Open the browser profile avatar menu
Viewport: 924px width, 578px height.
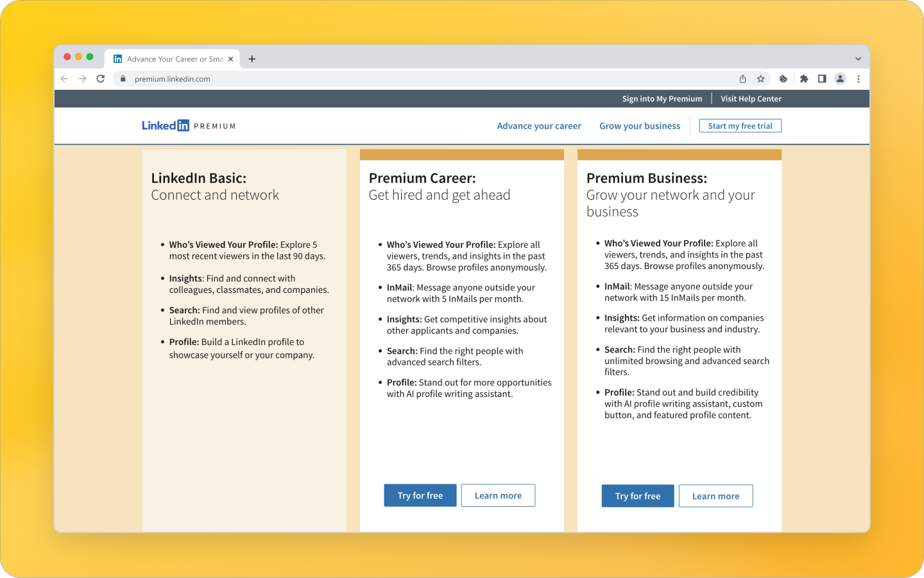click(841, 78)
